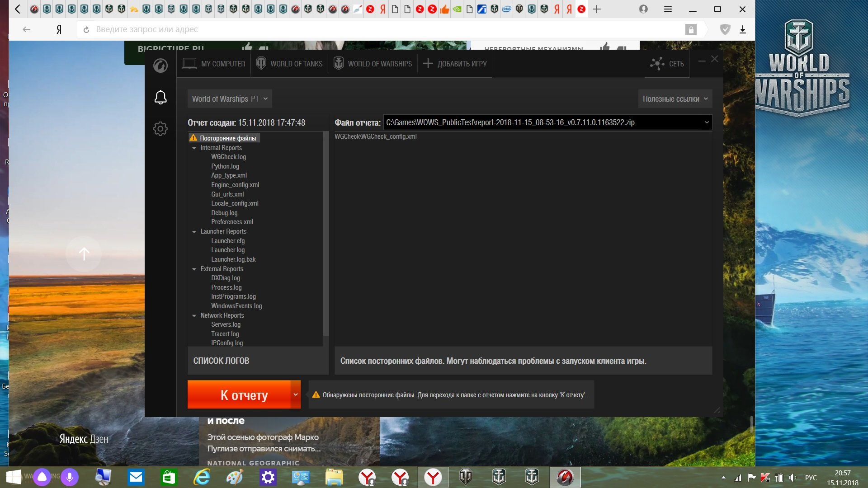Click the volume speaker icon in tray
This screenshot has width=868, height=488.
[x=793, y=478]
